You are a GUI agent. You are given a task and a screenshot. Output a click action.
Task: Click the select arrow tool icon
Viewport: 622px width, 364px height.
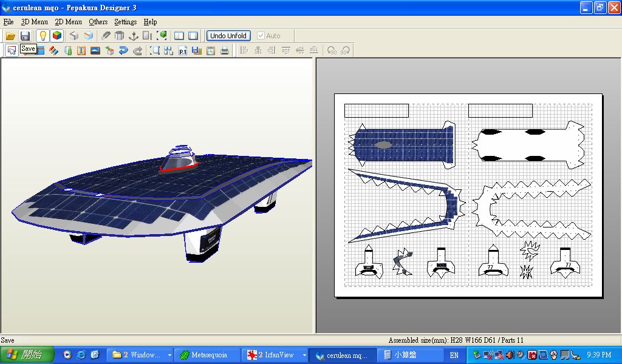(x=12, y=51)
